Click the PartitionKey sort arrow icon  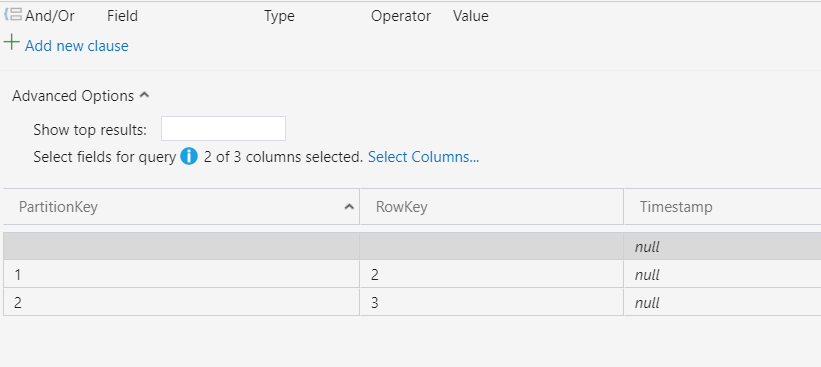349,207
